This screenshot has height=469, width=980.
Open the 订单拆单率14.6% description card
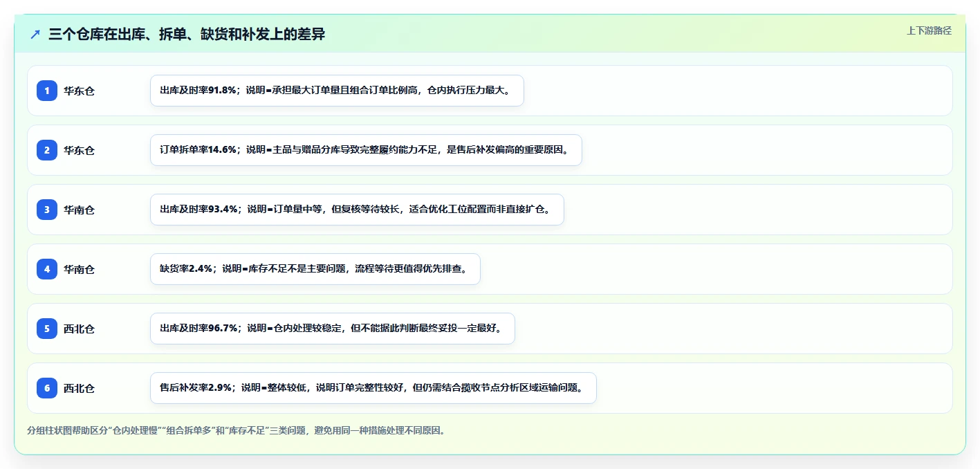click(x=366, y=150)
